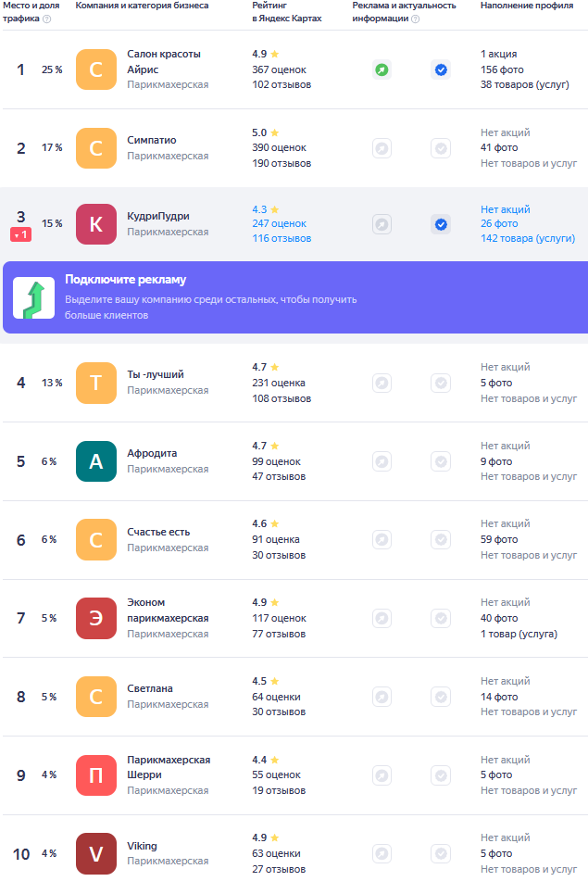Click the green advertising icon for Салон красоты Айрис

(x=382, y=69)
